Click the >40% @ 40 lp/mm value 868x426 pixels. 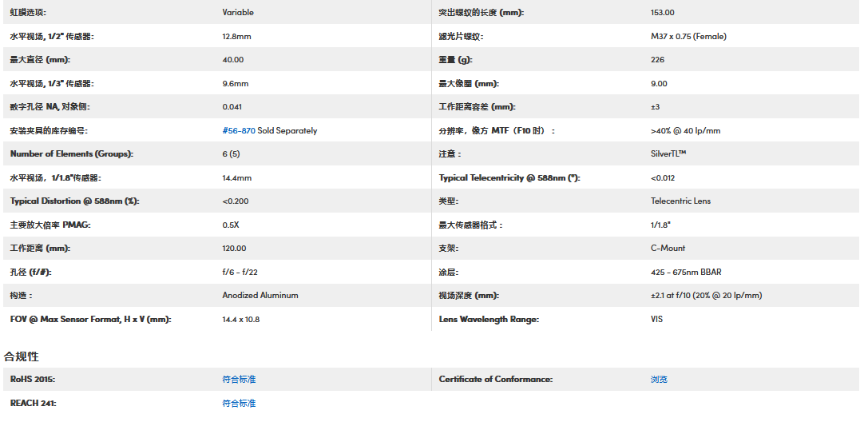(685, 130)
